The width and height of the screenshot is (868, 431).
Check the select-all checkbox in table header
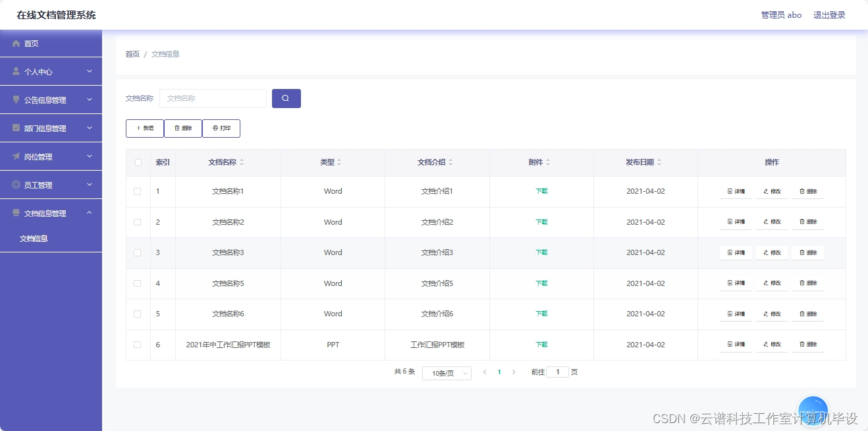point(138,161)
